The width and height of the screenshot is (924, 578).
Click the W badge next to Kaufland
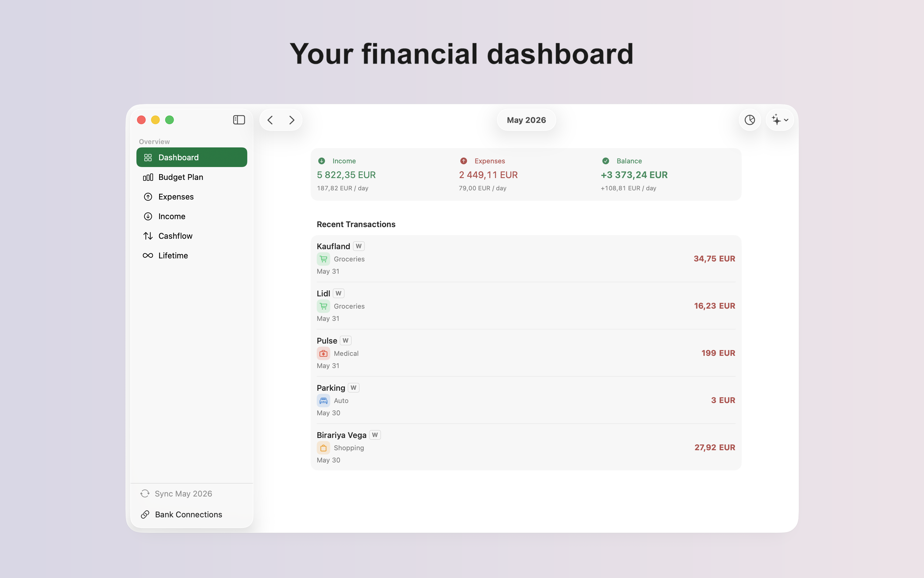point(358,246)
